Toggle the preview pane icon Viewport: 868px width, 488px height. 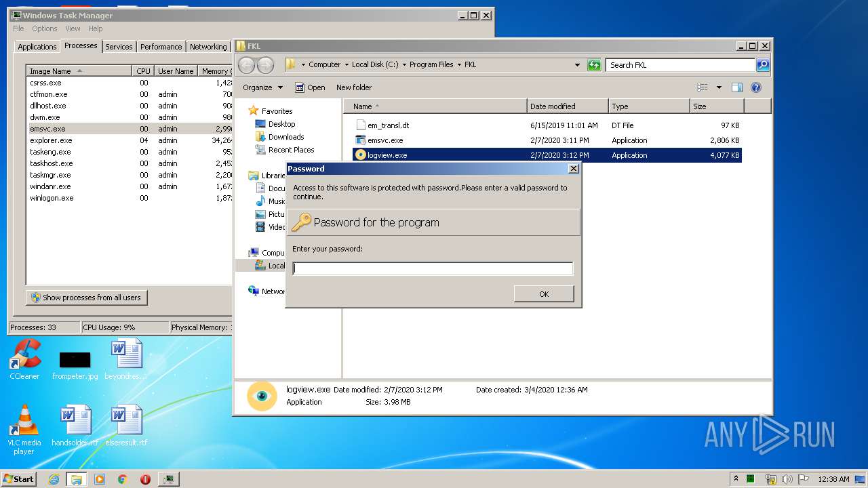tap(737, 87)
